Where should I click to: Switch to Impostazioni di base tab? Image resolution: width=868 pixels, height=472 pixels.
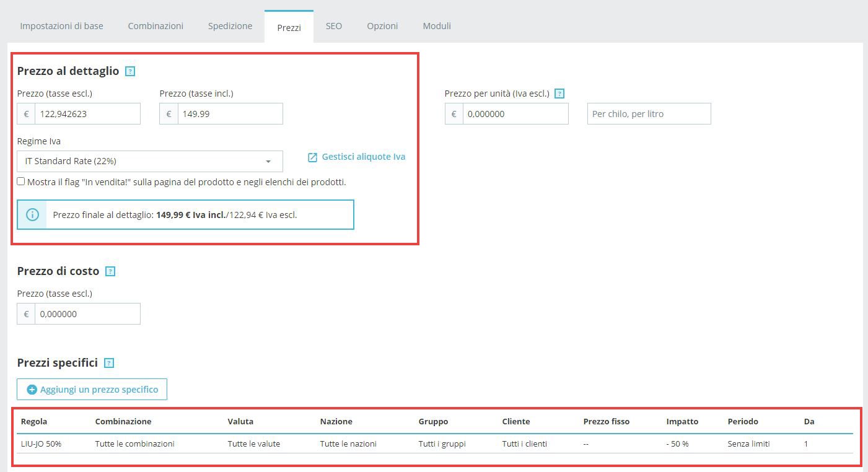pos(62,26)
